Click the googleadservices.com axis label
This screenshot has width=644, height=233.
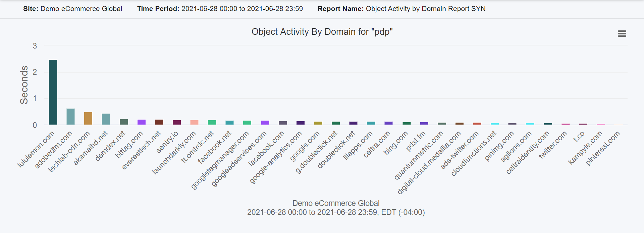(x=239, y=159)
